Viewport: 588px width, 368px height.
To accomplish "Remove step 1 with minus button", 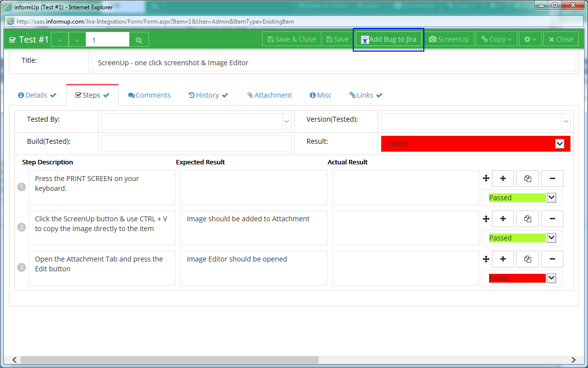I will click(x=552, y=179).
